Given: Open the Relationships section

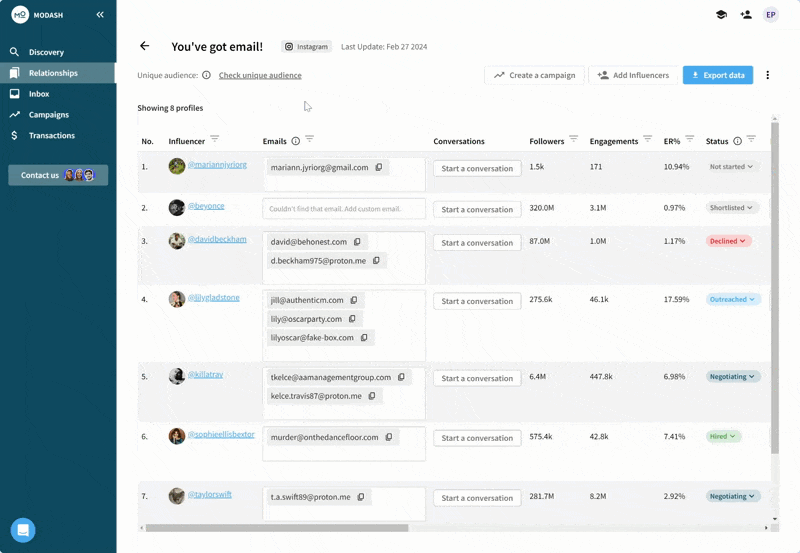Looking at the screenshot, I should point(58,73).
